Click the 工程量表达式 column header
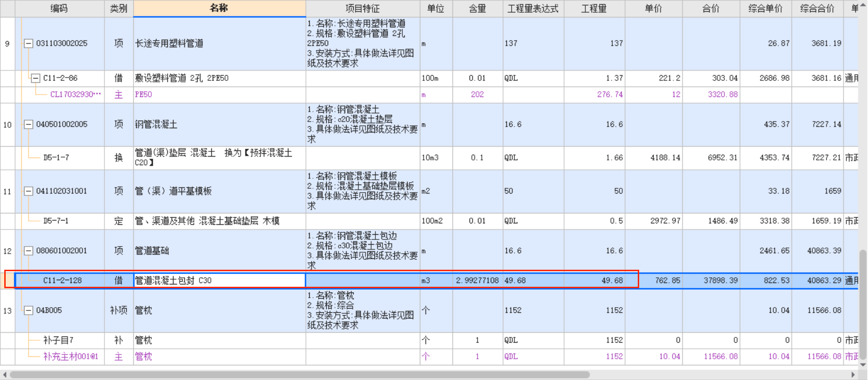The width and height of the screenshot is (868, 380). pyautogui.click(x=533, y=9)
